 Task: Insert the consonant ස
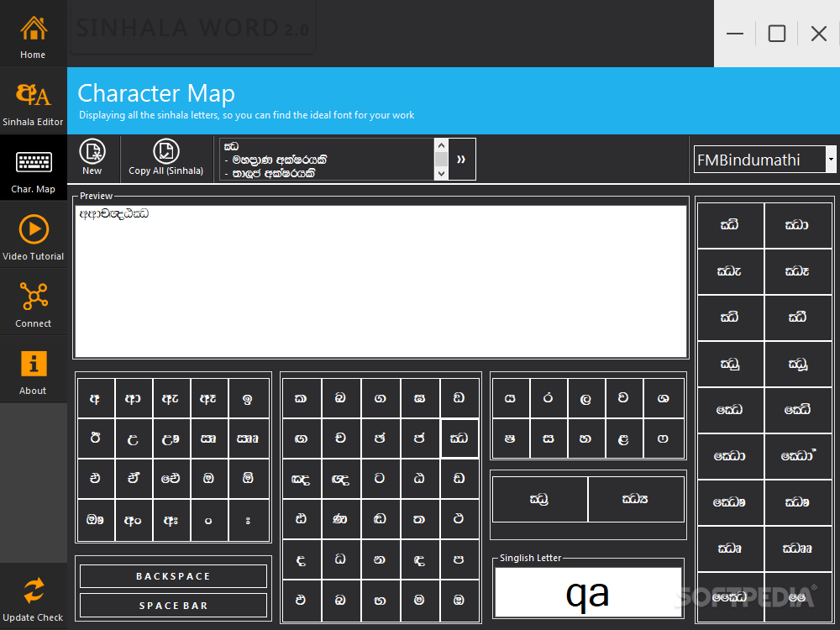coord(549,438)
